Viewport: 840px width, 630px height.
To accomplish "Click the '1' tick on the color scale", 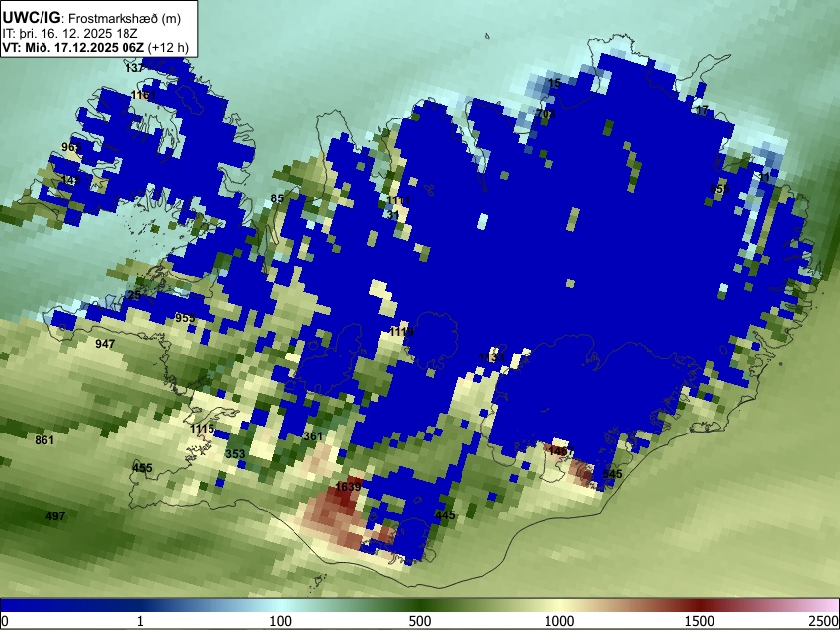I will [x=140, y=621].
